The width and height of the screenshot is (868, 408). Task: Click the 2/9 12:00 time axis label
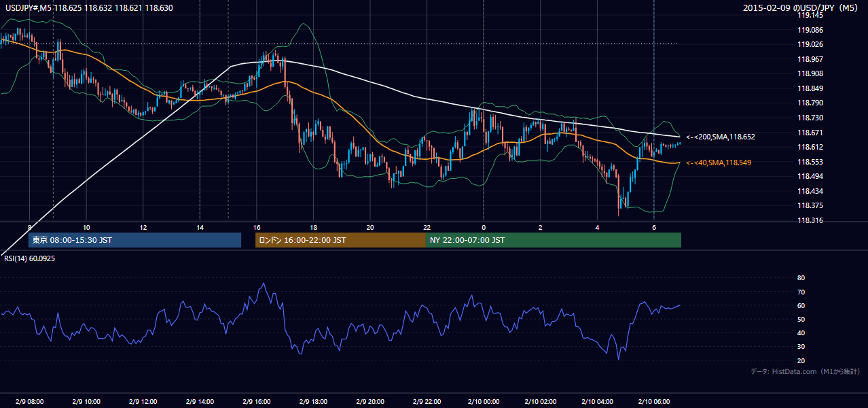(x=143, y=401)
